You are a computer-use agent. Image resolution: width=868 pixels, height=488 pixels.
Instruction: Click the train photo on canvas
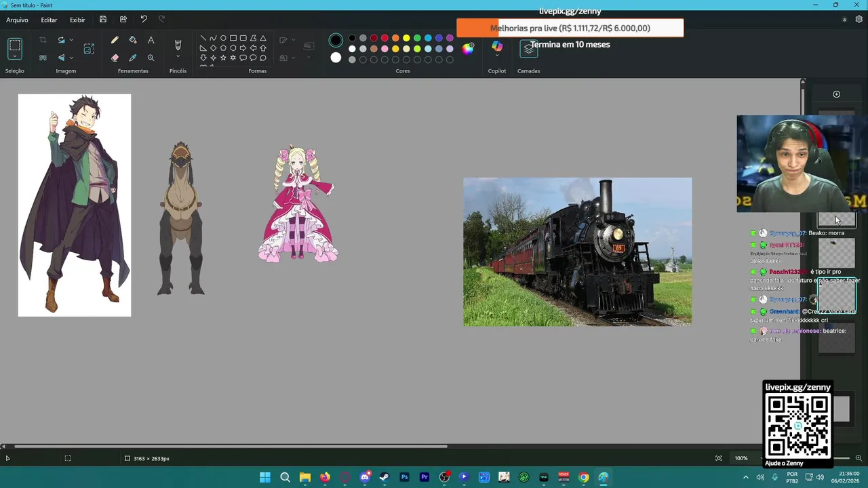578,252
